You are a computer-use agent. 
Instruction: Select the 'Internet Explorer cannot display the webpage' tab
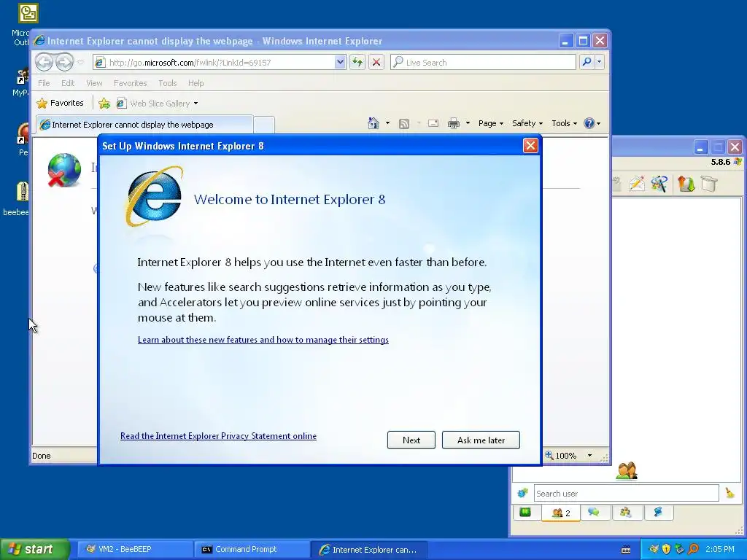coord(144,125)
